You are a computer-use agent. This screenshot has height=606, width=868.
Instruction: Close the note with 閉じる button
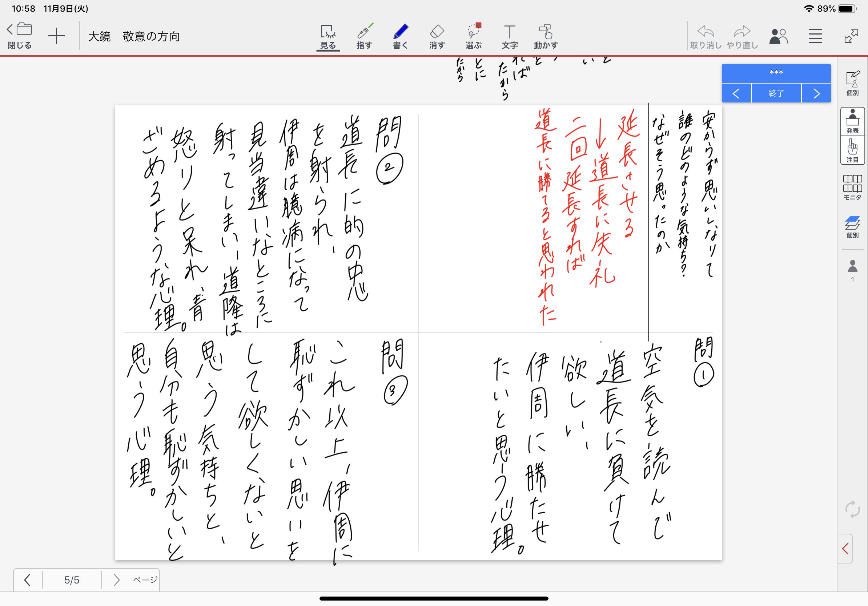(20, 37)
